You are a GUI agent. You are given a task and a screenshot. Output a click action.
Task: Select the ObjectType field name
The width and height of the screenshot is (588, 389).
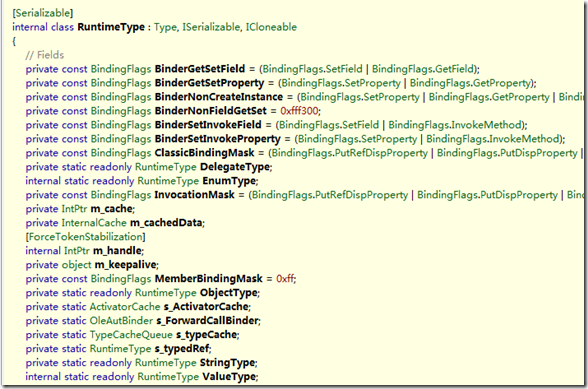click(229, 293)
